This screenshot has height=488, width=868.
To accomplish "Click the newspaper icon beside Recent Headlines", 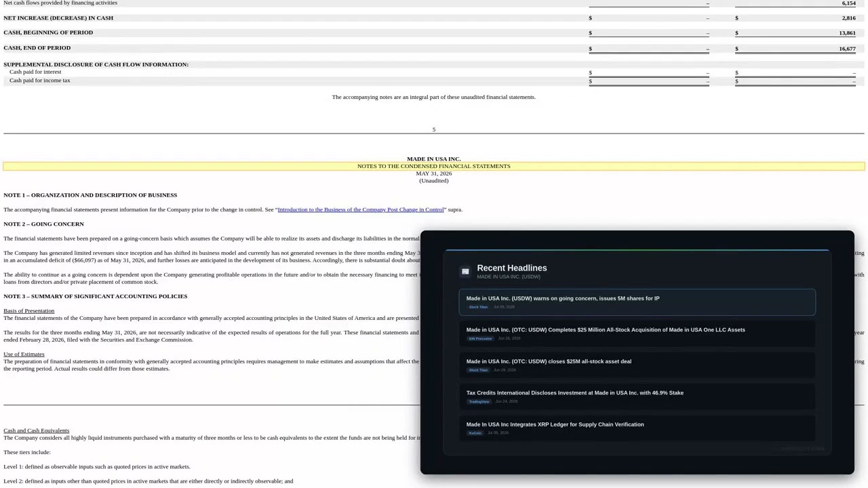I will tap(465, 271).
